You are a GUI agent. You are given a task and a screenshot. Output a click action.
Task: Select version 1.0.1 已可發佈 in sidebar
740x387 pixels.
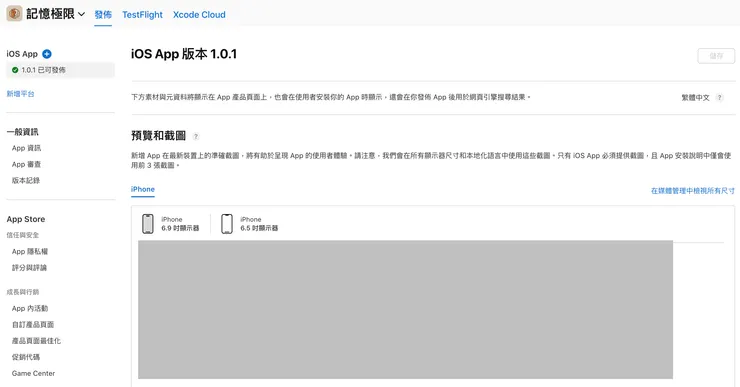pos(60,70)
